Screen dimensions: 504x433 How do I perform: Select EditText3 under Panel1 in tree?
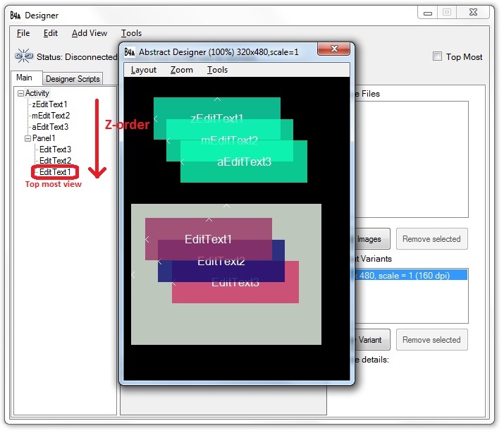[55, 150]
